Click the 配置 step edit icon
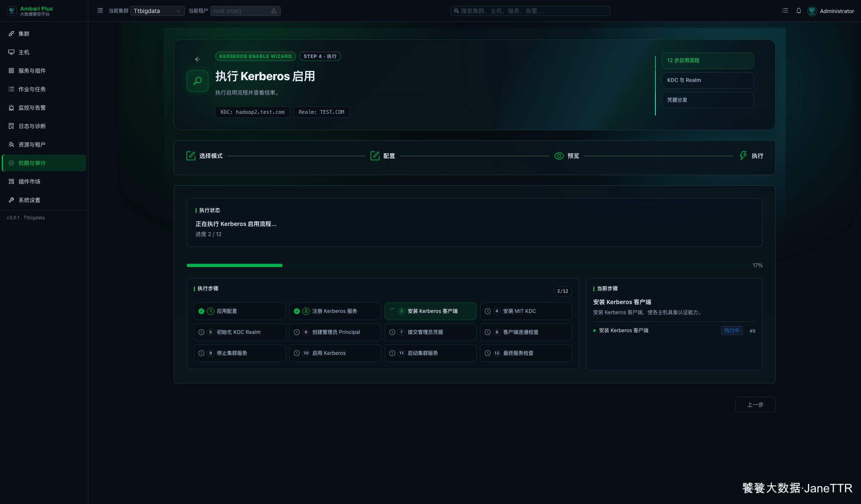861x504 pixels. (375, 156)
